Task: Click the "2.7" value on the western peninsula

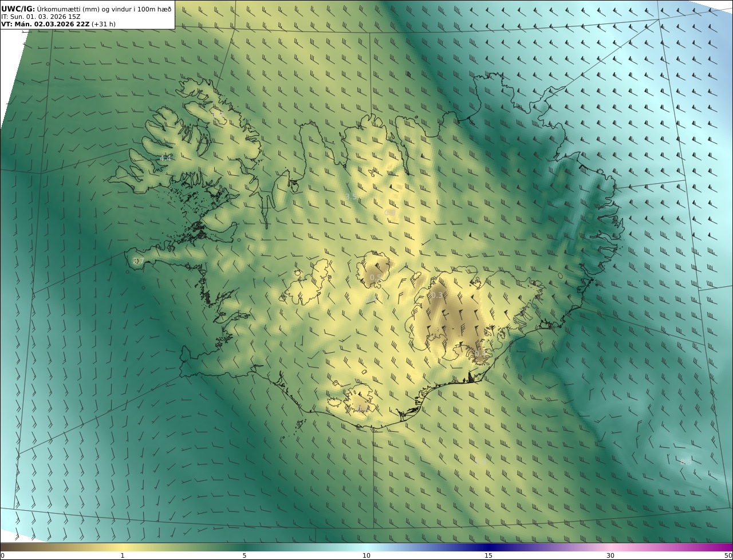Action: [138, 261]
